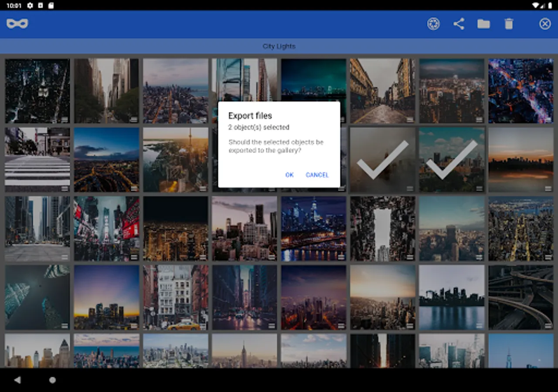Tap the circled X cancel-selection icon
This screenshot has width=558, height=392.
click(545, 24)
